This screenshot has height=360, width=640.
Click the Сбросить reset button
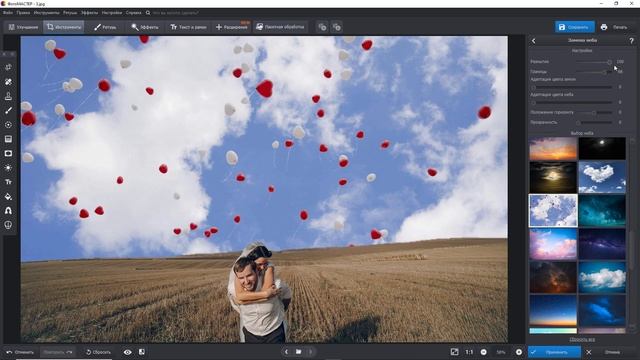coord(98,352)
